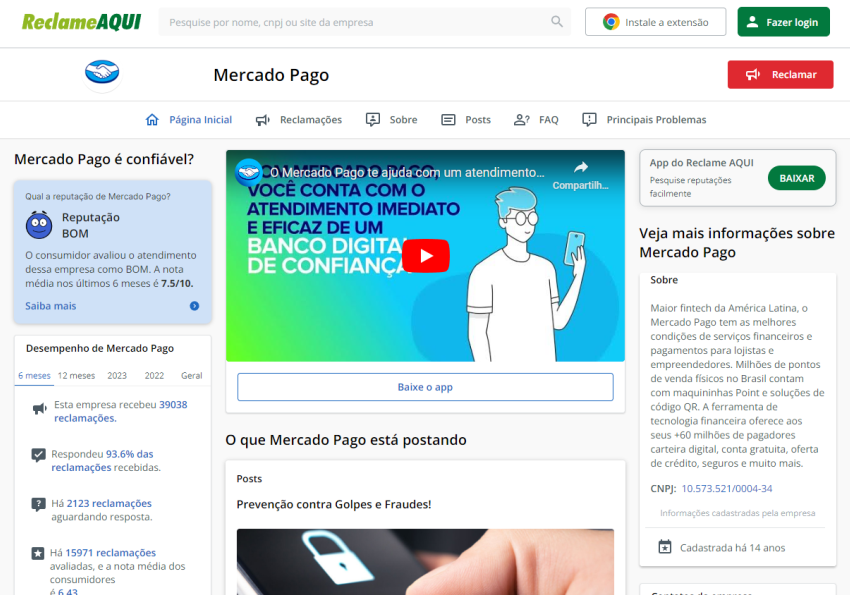The width and height of the screenshot is (850, 595).
Task: Click the Baixe o app button
Action: point(425,387)
